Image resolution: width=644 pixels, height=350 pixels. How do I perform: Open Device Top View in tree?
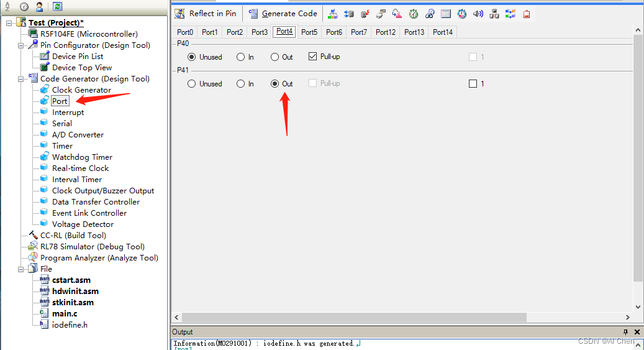coord(82,67)
